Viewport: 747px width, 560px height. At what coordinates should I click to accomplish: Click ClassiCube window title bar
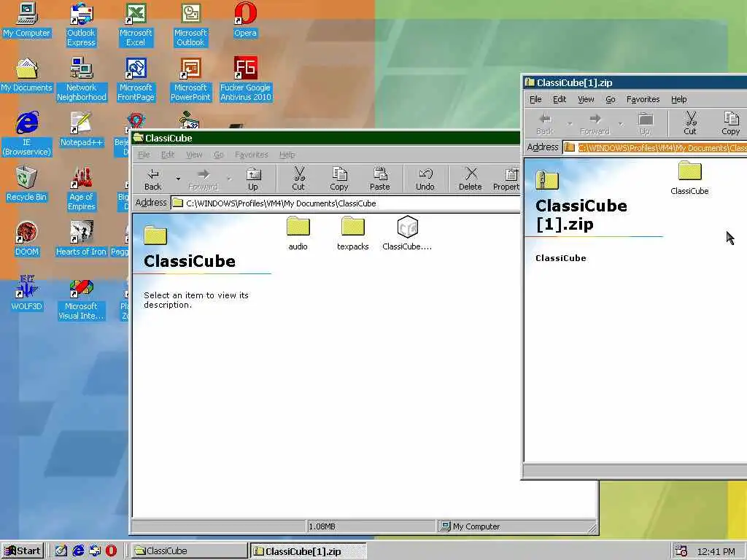pos(326,138)
